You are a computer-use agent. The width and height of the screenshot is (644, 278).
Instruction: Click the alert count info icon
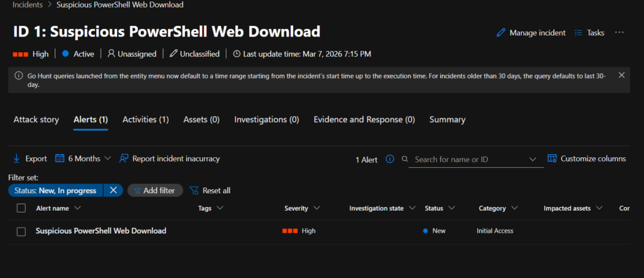coord(389,159)
